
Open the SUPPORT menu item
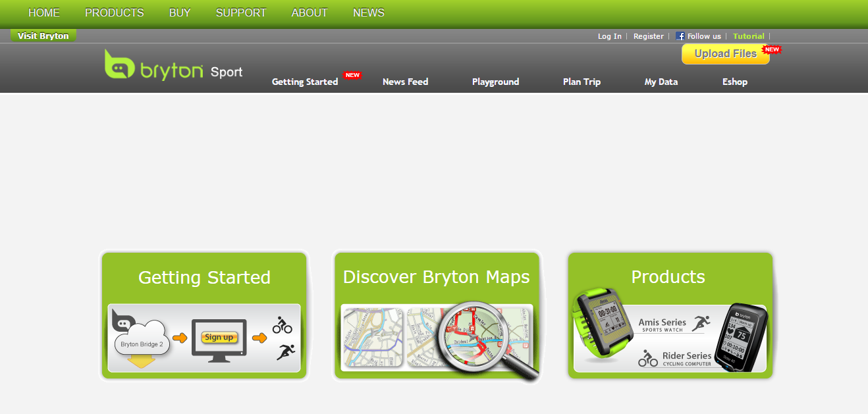[241, 13]
